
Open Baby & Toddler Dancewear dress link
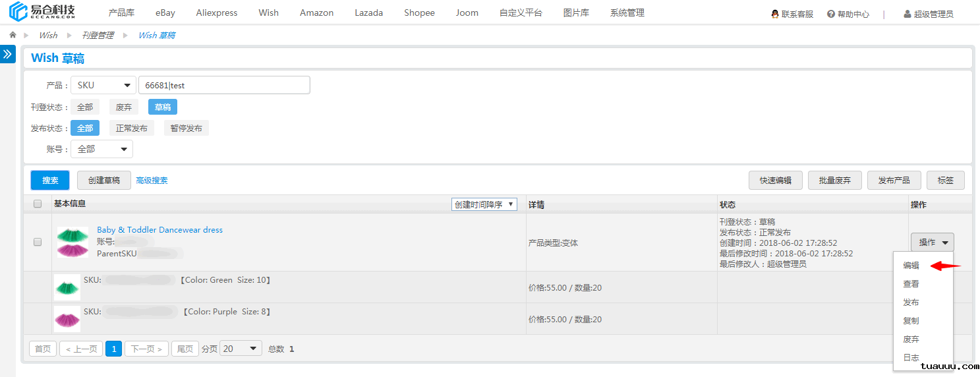(159, 230)
